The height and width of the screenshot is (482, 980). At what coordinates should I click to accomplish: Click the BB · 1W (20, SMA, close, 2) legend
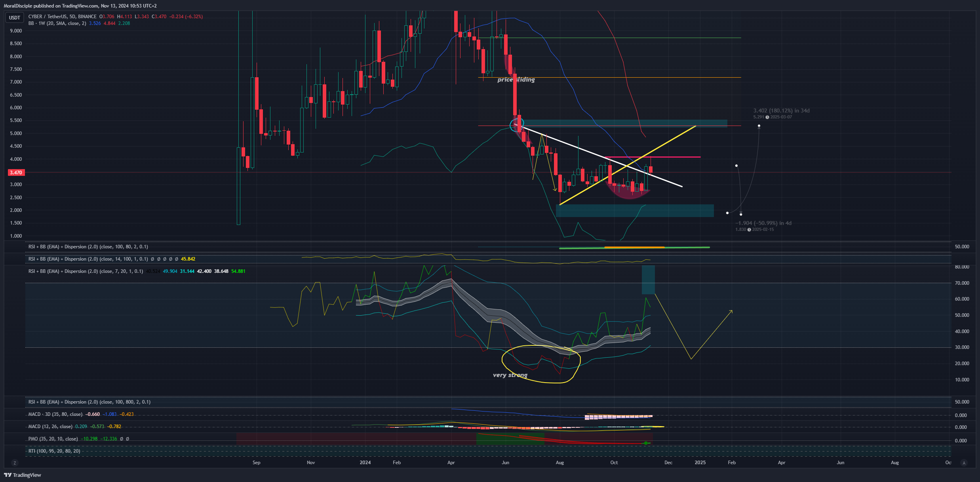pyautogui.click(x=57, y=23)
